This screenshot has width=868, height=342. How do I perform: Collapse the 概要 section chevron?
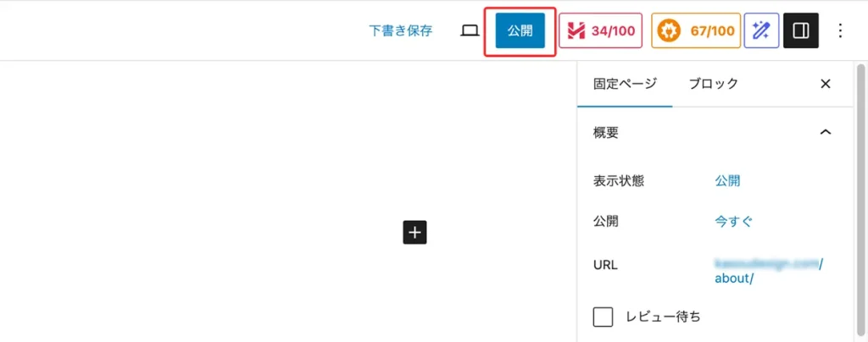[826, 132]
